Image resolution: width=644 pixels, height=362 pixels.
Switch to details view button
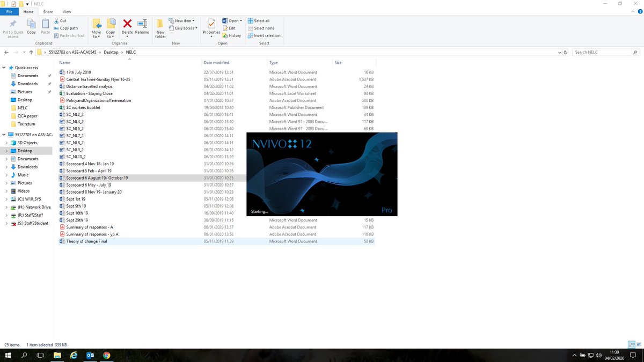[x=631, y=344]
